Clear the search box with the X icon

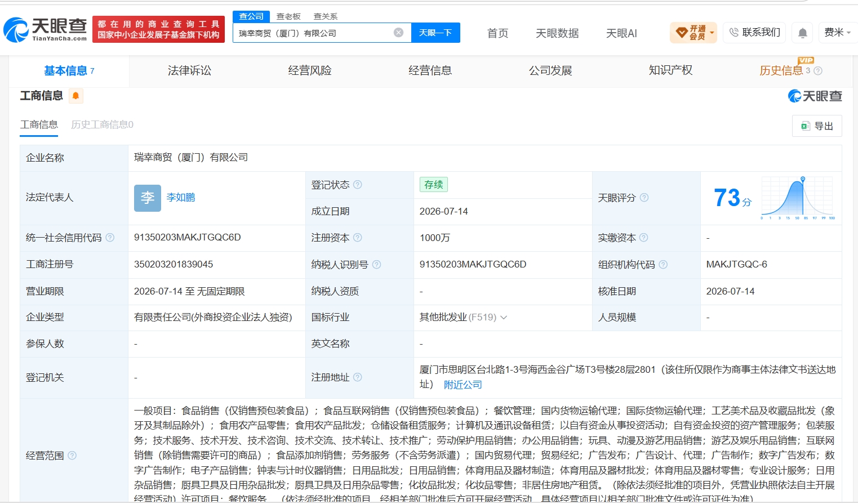coord(399,33)
